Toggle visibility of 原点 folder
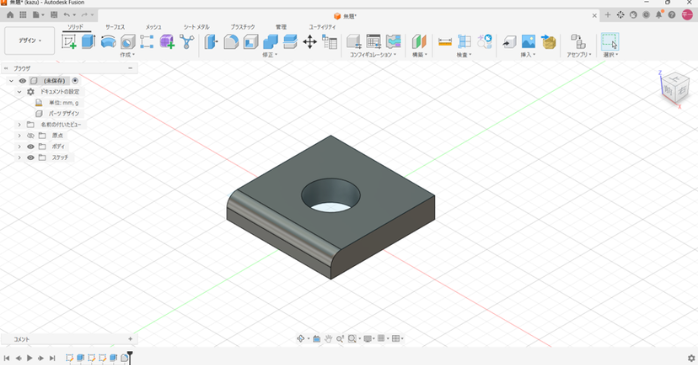The image size is (698, 365). [31, 135]
